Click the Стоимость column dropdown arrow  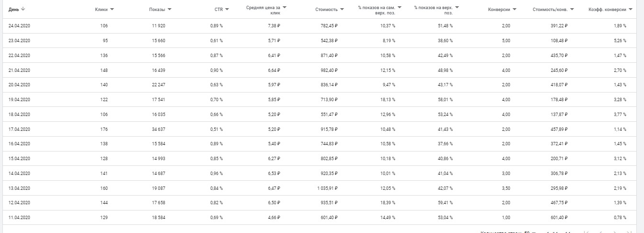[342, 9]
